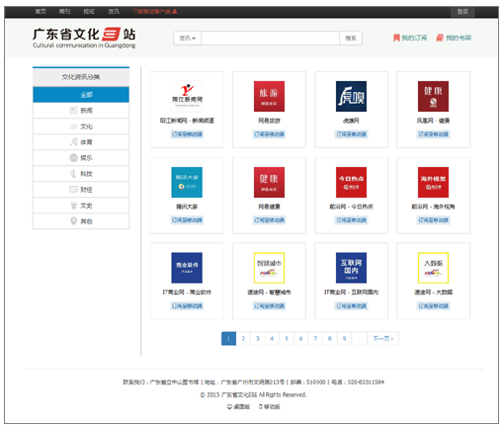
Task: Click the 登录 login button
Action: click(462, 12)
